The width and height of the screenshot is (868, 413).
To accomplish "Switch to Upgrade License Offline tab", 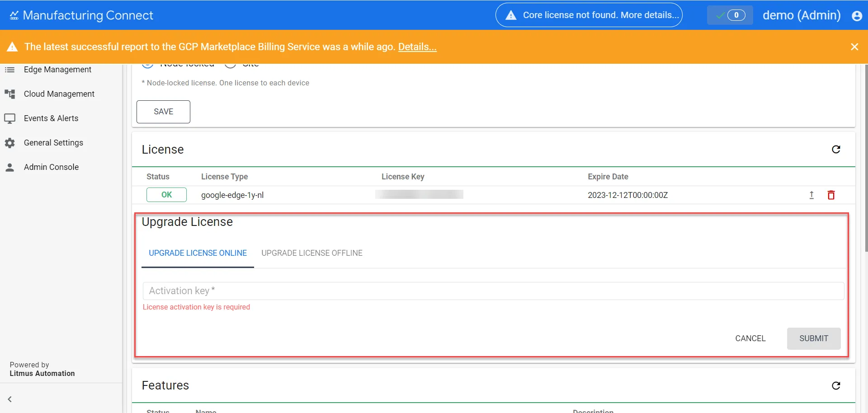I will coord(312,253).
